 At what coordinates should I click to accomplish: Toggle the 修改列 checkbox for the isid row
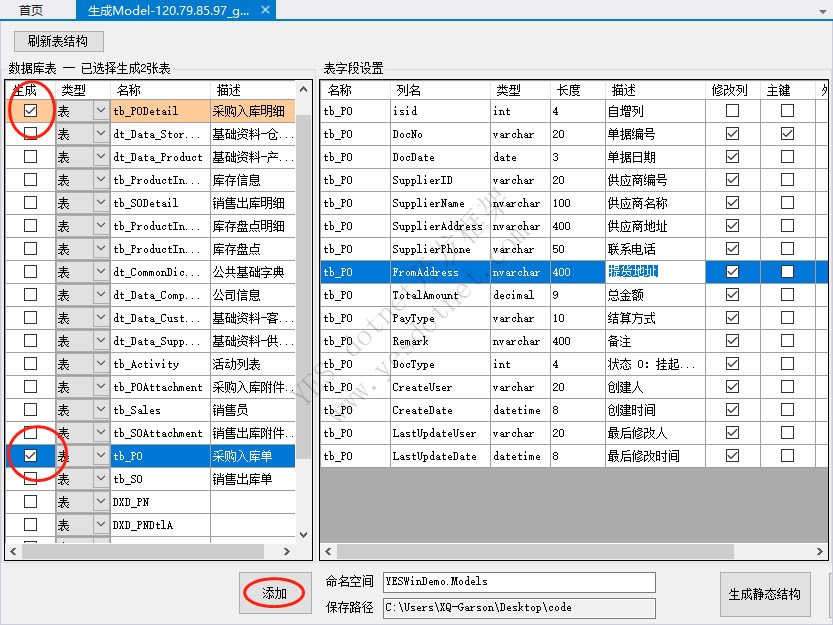point(732,111)
